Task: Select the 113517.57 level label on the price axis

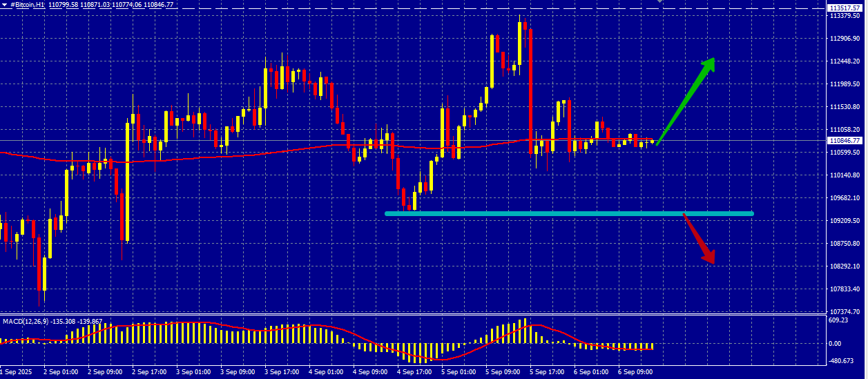Action: (x=846, y=8)
